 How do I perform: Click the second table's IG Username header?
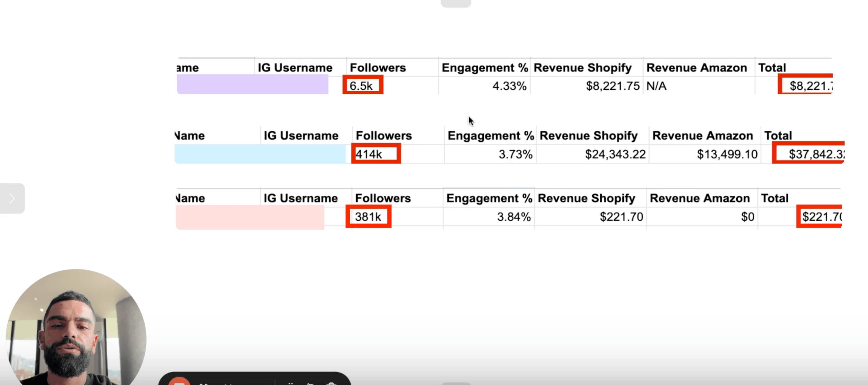click(300, 136)
